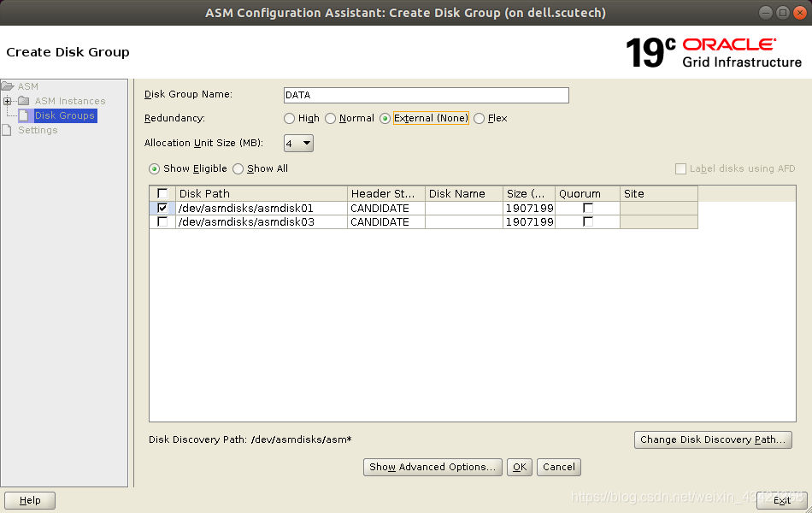Open the Allocation Unit Size dropdown
Image resolution: width=812 pixels, height=513 pixels.
pos(298,144)
